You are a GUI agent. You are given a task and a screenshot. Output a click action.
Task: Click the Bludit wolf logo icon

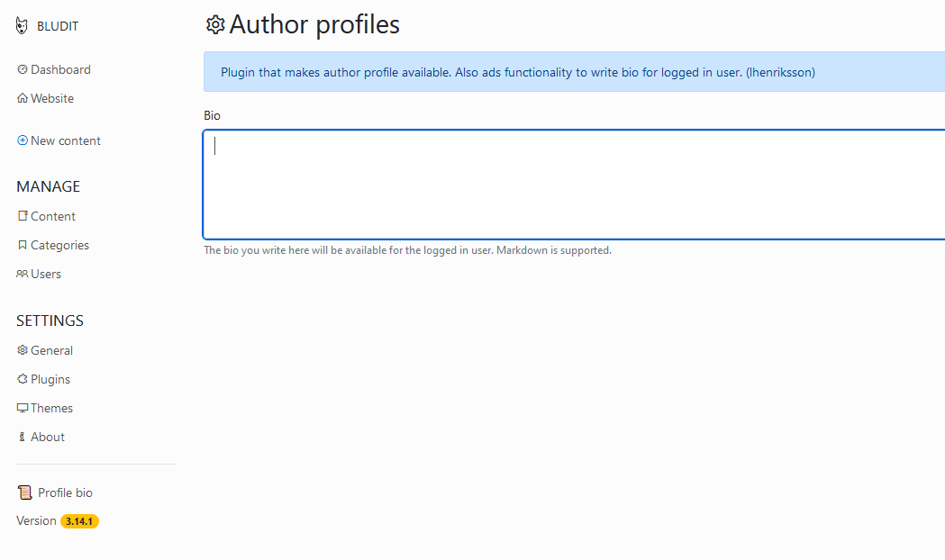coord(21,25)
